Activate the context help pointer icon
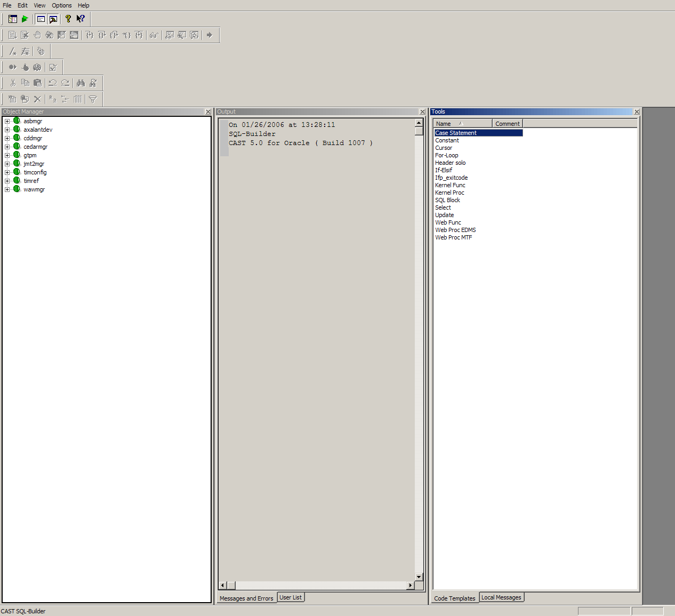This screenshot has height=616, width=675. (x=81, y=19)
